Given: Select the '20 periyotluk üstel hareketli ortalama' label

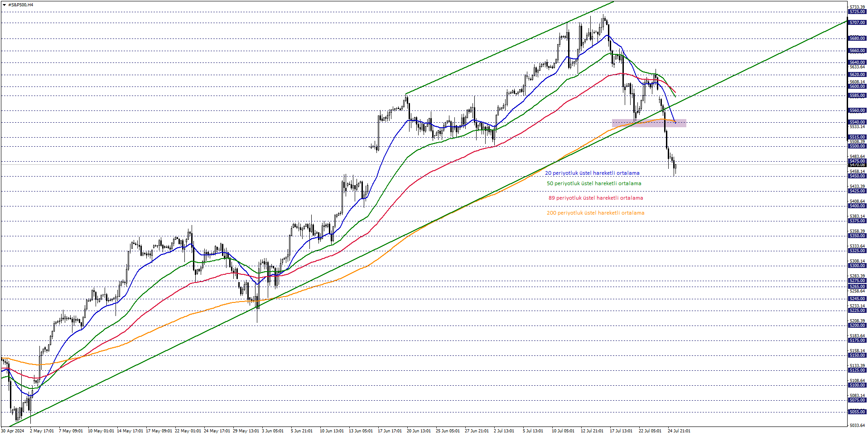Looking at the screenshot, I should tap(592, 173).
